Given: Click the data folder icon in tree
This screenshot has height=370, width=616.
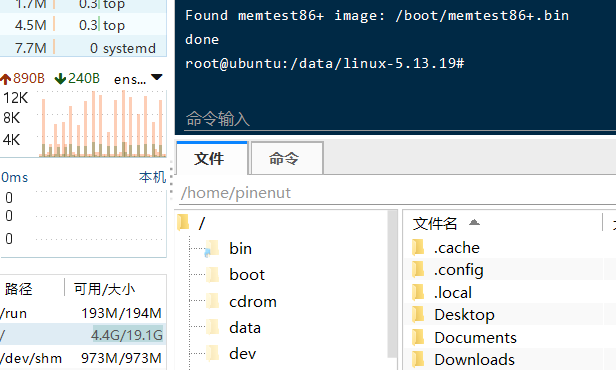Looking at the screenshot, I should pyautogui.click(x=213, y=327).
